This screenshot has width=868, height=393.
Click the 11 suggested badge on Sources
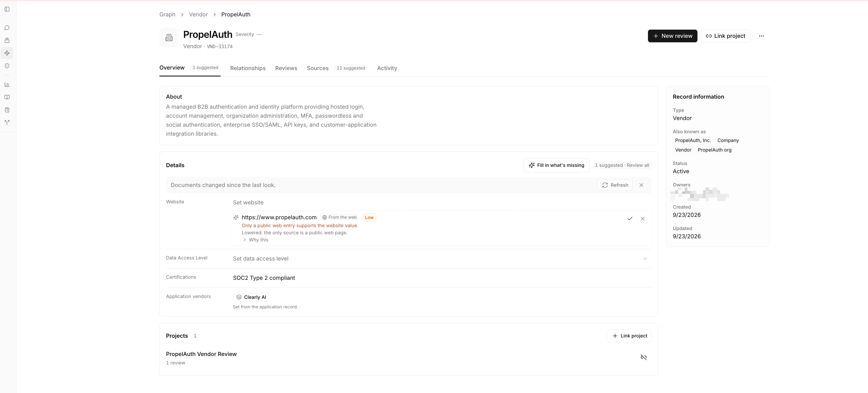click(350, 68)
